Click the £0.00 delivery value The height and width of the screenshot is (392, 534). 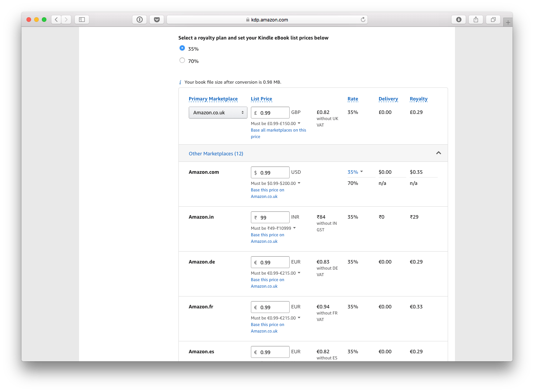click(x=385, y=112)
